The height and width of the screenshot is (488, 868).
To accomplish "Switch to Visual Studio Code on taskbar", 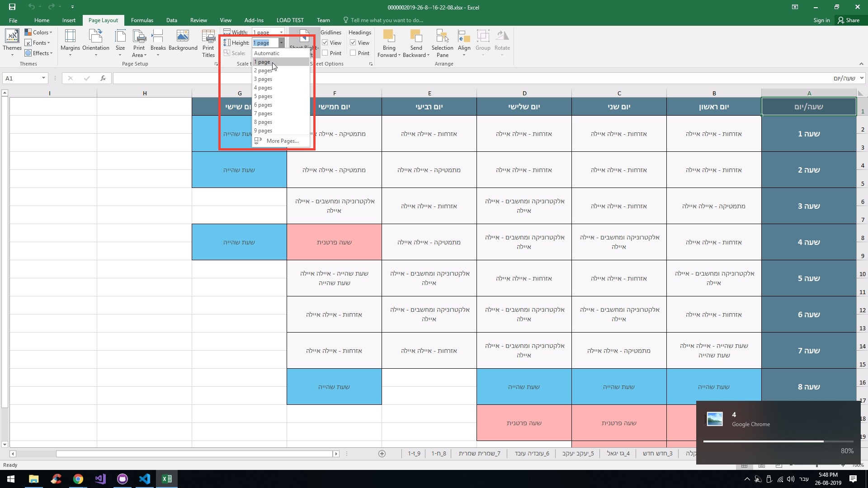I will point(145,479).
